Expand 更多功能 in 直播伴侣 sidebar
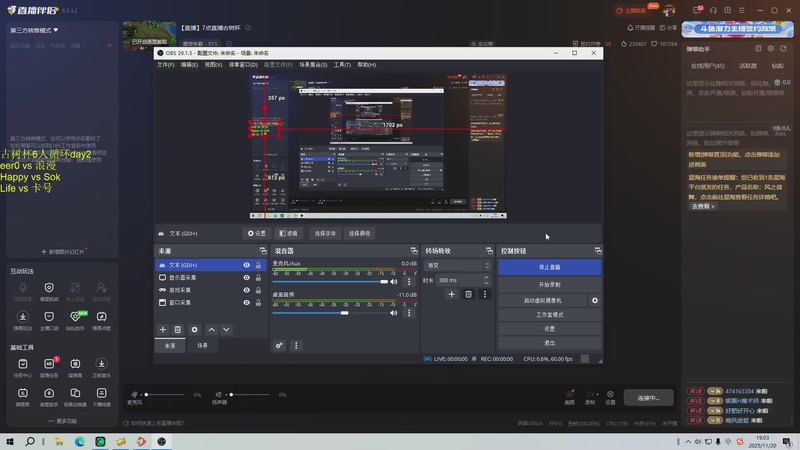 point(62,421)
